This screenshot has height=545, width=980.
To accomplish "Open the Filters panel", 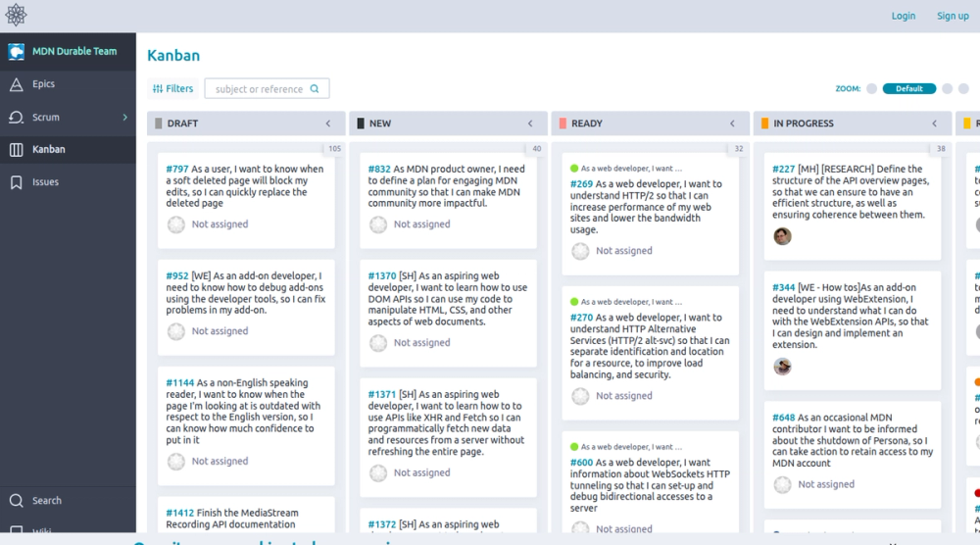I will (x=173, y=89).
